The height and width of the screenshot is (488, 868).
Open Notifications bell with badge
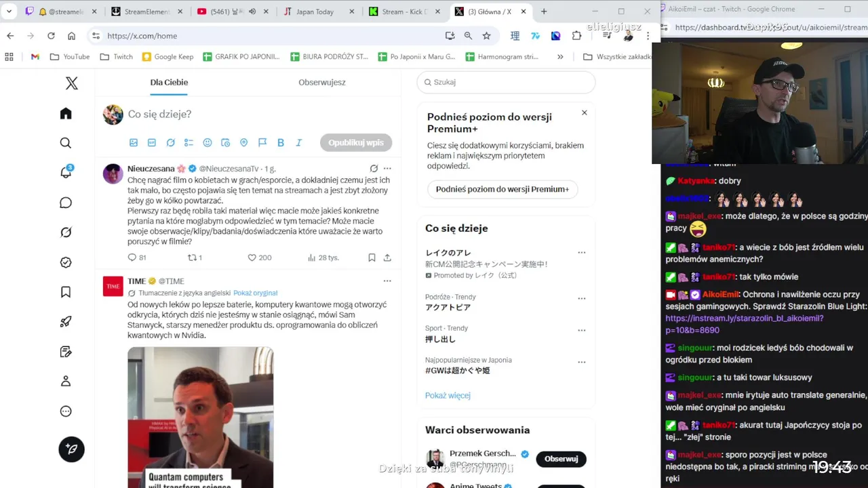tap(66, 172)
